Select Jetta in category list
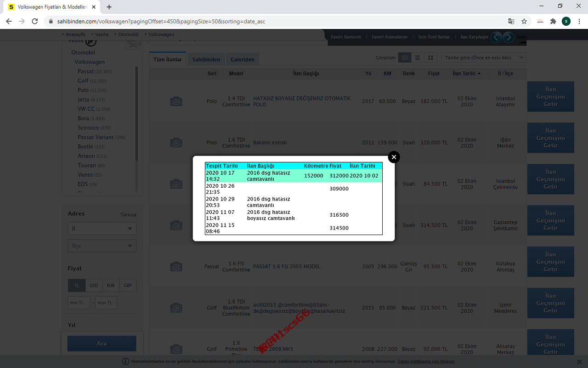Image resolution: width=588 pixels, height=368 pixels. (x=84, y=99)
